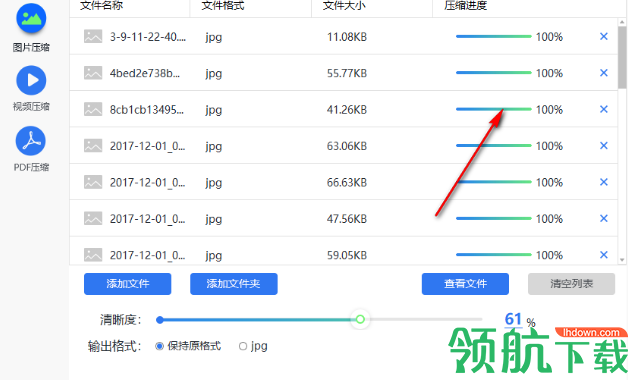The height and width of the screenshot is (380, 628).
Task: Click the 添加文件夹 button
Action: (234, 284)
